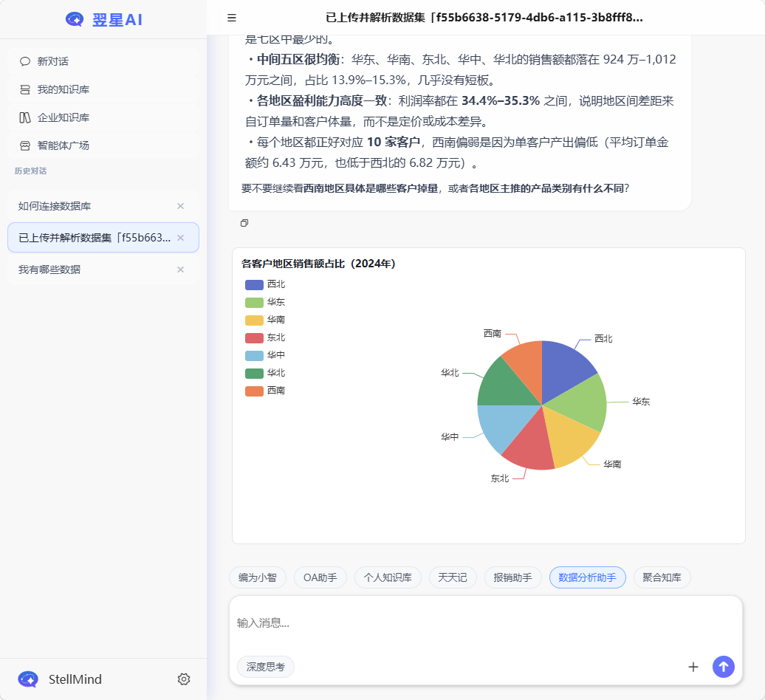Select the 聚合知库 agent chip
765x700 pixels.
click(662, 577)
